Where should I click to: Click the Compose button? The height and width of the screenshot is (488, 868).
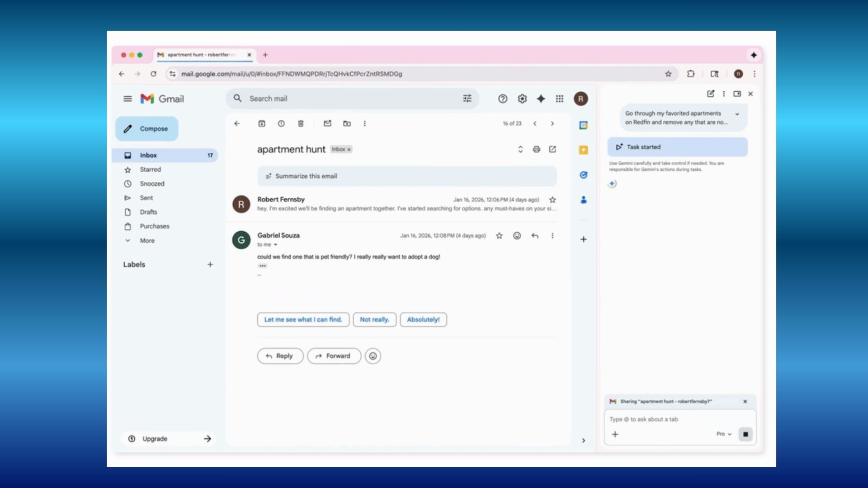tap(147, 129)
